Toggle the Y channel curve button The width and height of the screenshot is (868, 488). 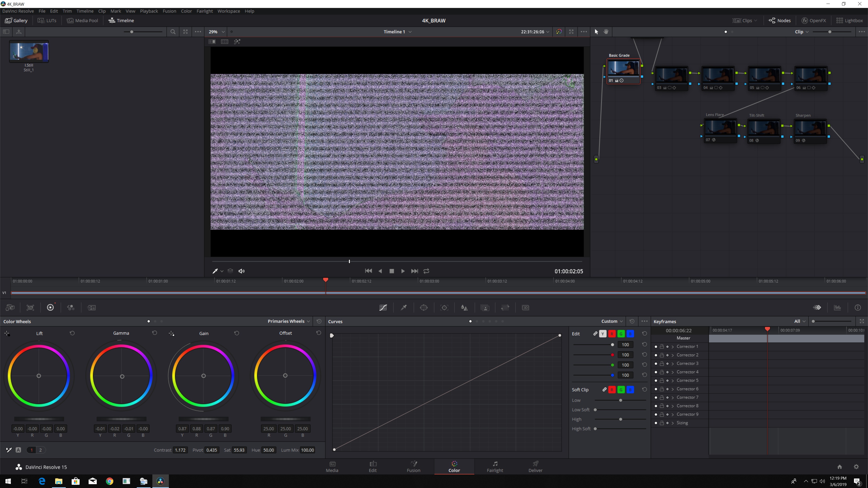click(x=603, y=334)
